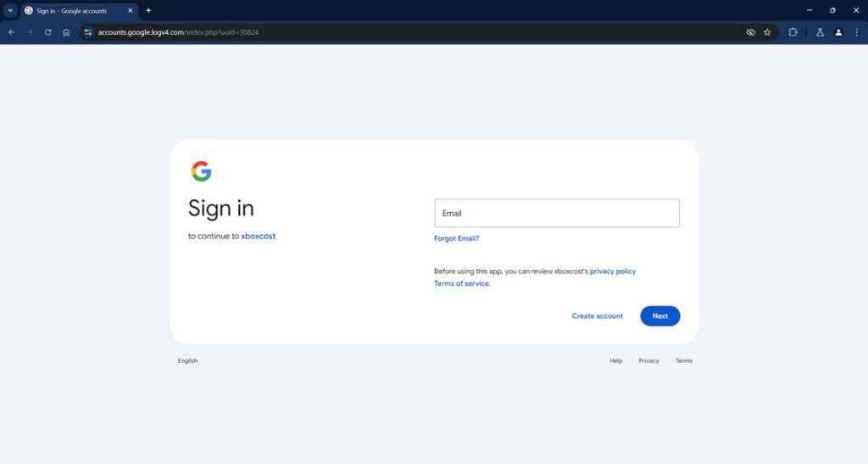Open the English language selector
The image size is (868, 464).
coord(187,361)
